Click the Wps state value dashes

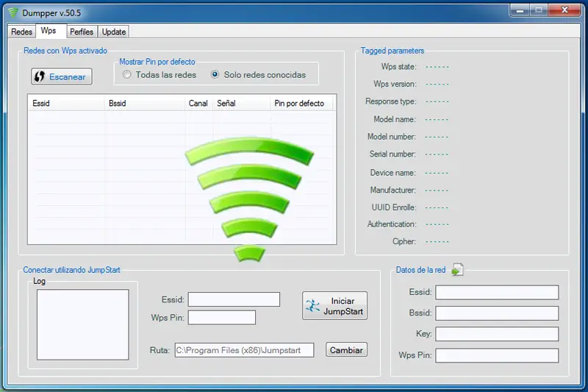coord(437,67)
